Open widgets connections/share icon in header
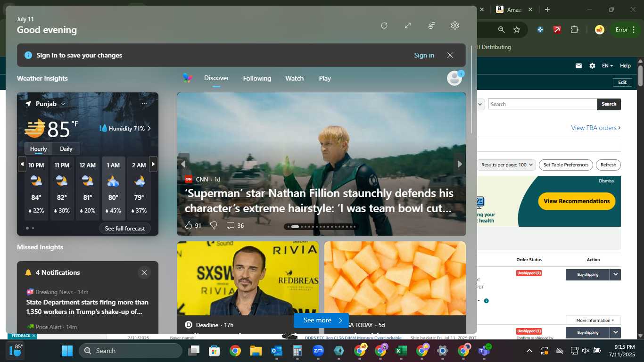The width and height of the screenshot is (644, 362). (x=431, y=25)
